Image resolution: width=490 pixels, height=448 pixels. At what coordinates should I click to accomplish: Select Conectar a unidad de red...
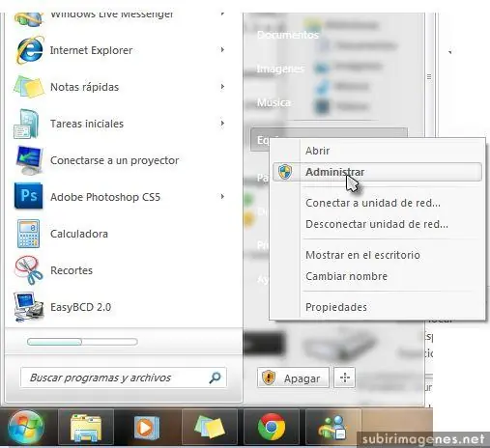coord(377,203)
